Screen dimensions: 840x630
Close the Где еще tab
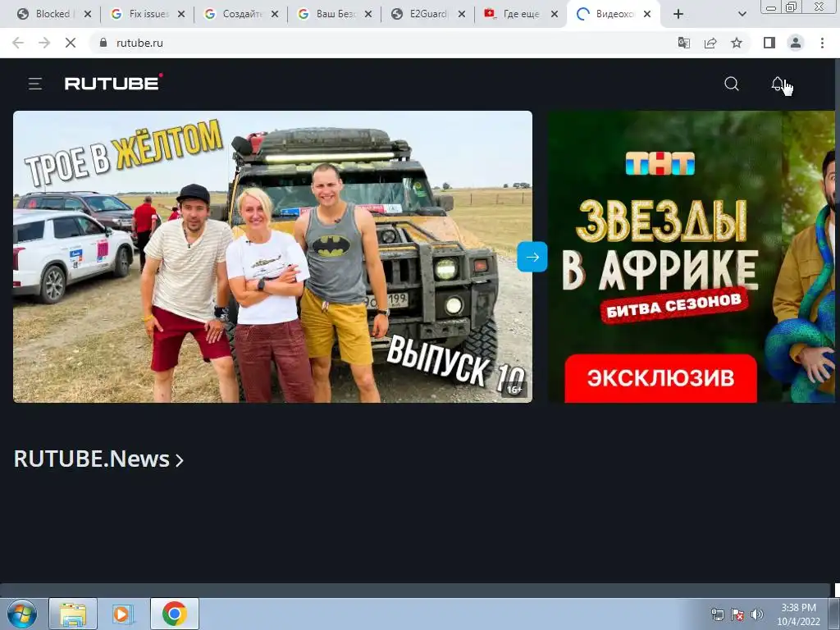click(x=555, y=14)
